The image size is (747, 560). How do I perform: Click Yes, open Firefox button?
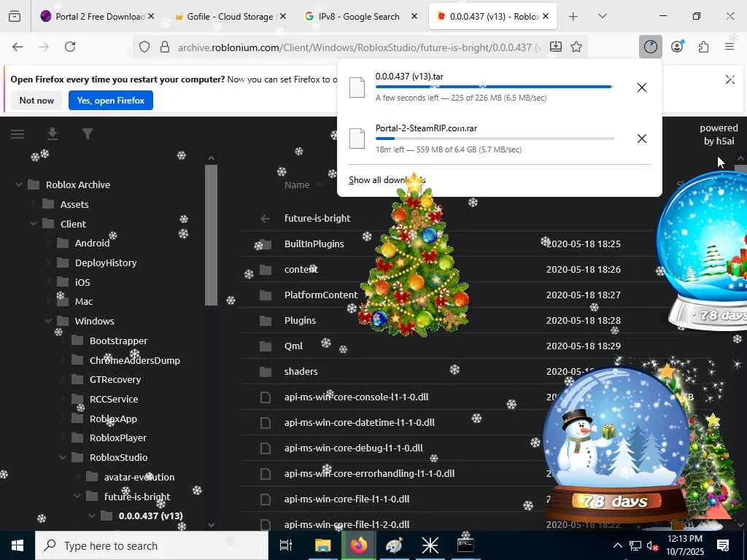click(111, 101)
